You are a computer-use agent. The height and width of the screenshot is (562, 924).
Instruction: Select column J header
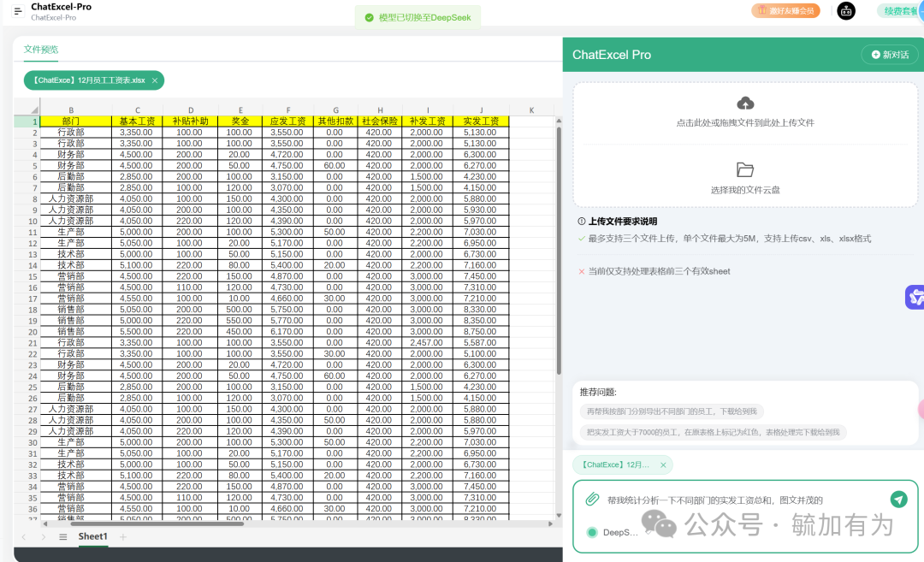[481, 110]
